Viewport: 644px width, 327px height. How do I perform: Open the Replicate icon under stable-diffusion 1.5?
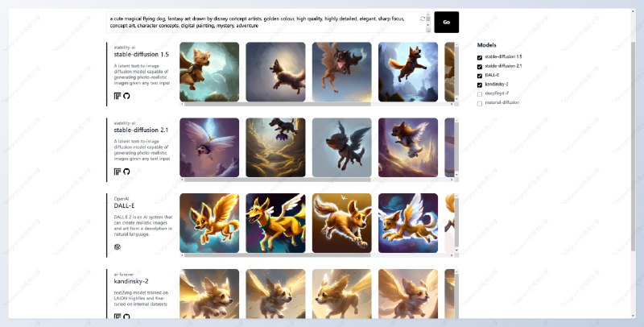tap(118, 95)
